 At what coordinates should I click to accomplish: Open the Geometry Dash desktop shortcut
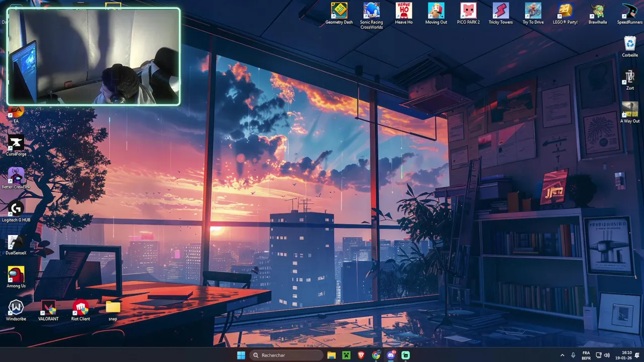pos(339,14)
